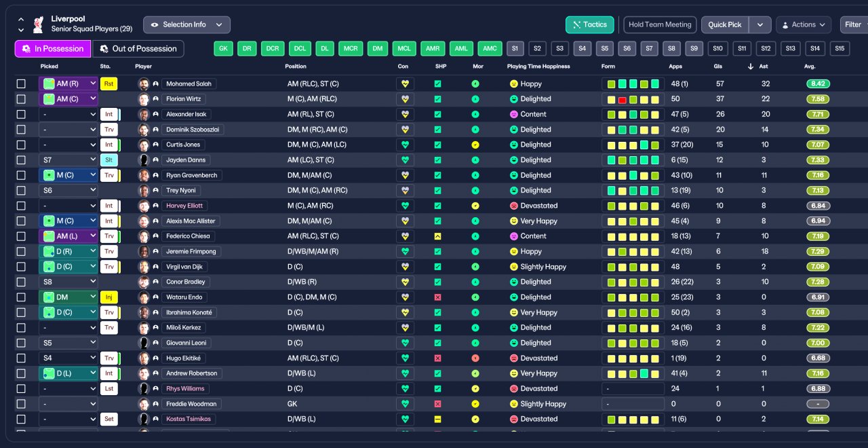This screenshot has width=868, height=448.
Task: Tick the checkbox for Florian Wirtz
Action: [21, 99]
